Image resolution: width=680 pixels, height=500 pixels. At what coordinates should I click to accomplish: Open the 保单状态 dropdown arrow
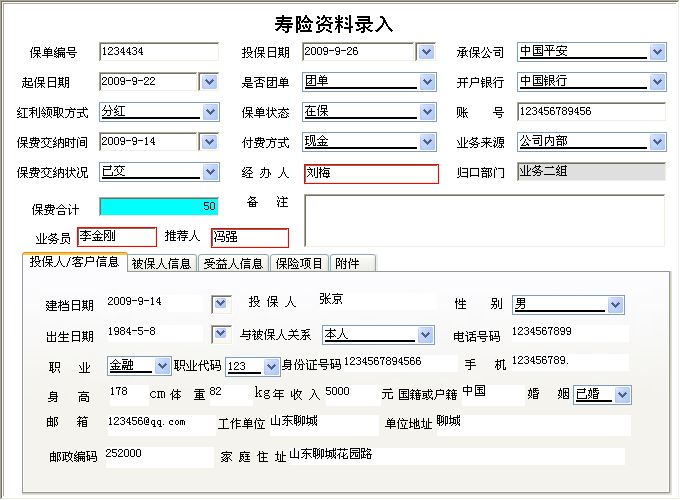tap(426, 112)
